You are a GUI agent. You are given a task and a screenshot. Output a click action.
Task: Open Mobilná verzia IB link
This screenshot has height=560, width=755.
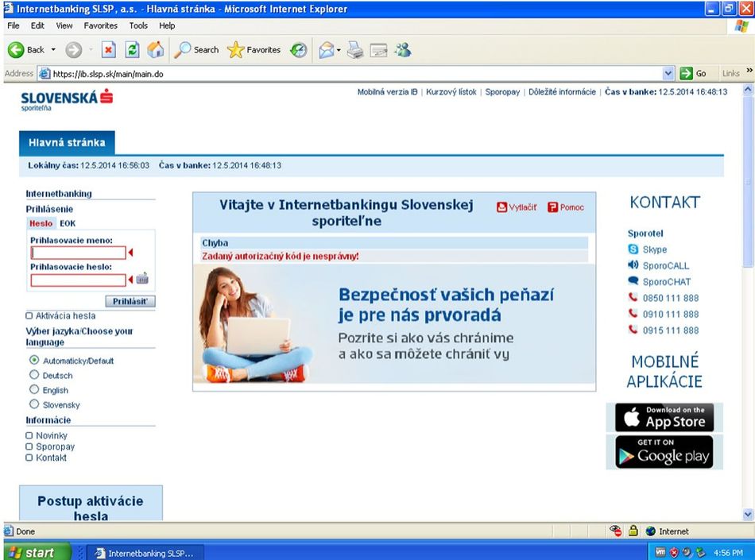[387, 92]
